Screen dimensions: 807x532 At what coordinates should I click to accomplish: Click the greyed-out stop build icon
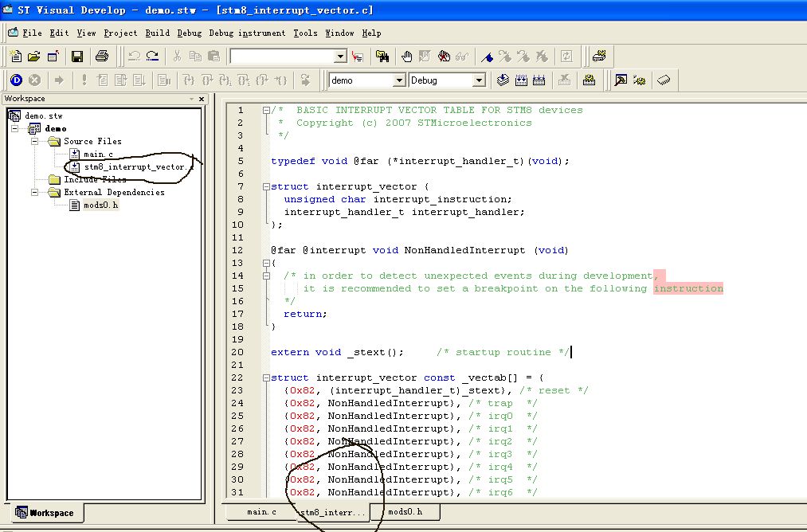564,80
